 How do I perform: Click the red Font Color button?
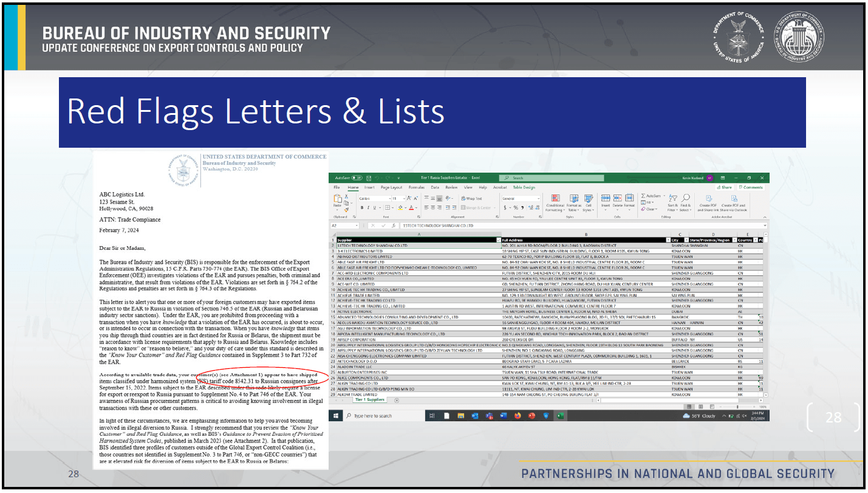(x=411, y=207)
